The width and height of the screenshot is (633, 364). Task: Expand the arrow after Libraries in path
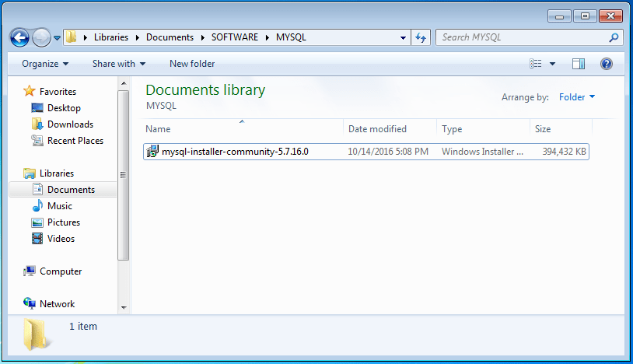(138, 37)
